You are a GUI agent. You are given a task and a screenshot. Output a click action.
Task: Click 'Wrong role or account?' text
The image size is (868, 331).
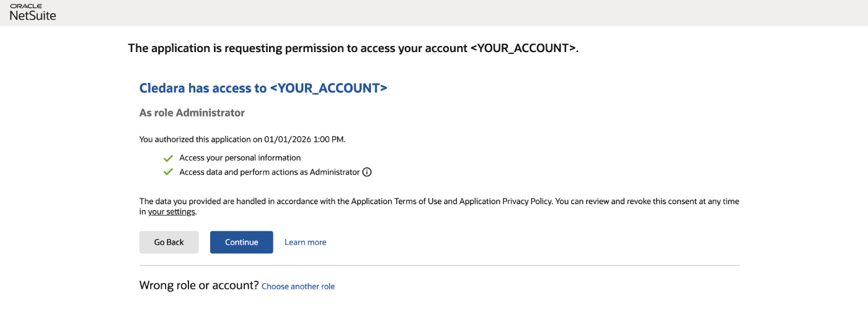(199, 286)
